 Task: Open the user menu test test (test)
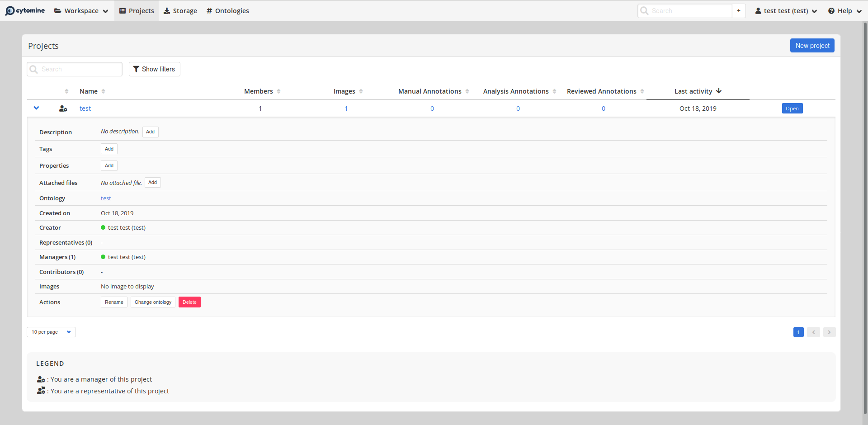[x=786, y=10]
